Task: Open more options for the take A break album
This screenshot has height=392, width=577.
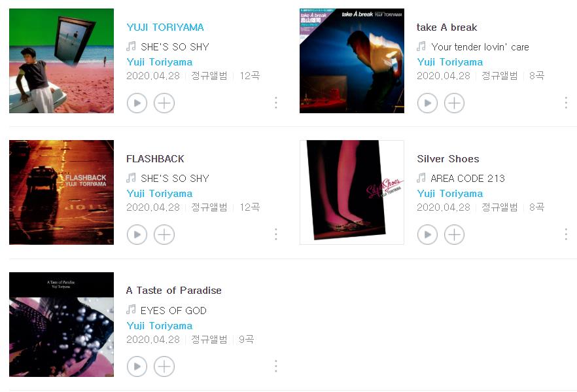Action: (x=566, y=103)
